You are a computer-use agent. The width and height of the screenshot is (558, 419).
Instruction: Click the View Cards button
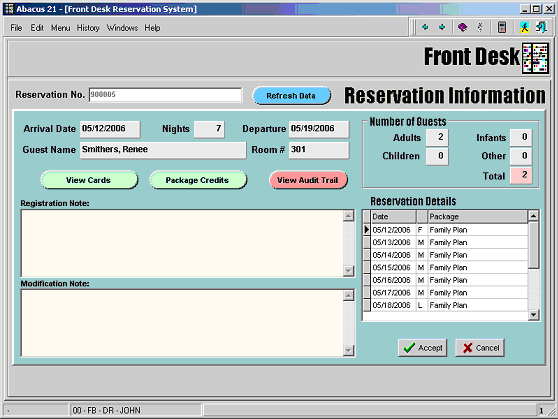[x=89, y=180]
